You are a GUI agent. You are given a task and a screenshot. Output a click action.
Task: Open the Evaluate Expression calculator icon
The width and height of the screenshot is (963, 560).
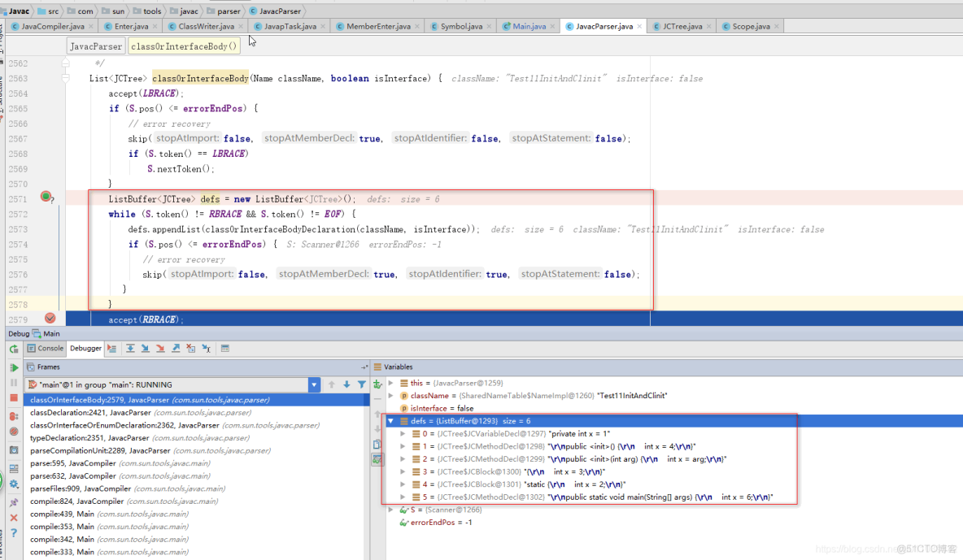(x=225, y=348)
